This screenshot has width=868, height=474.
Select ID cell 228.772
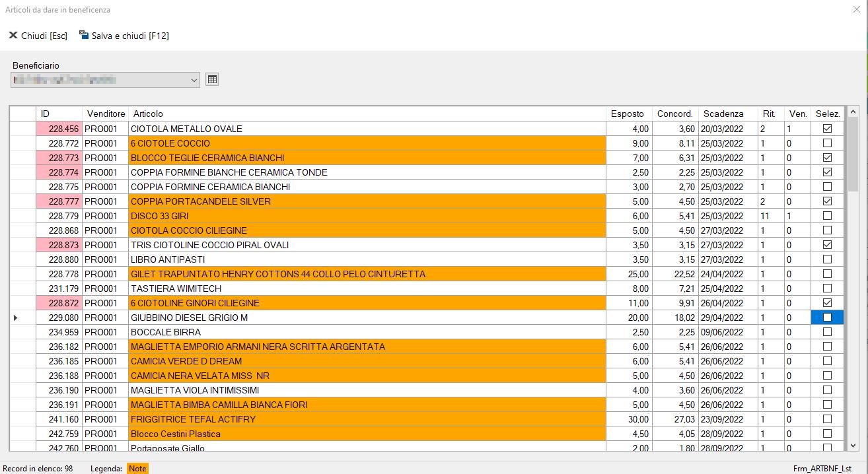coord(59,143)
